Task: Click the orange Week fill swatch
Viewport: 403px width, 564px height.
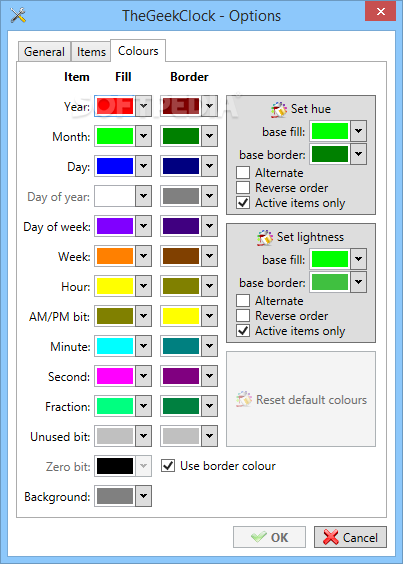Action: (x=115, y=256)
